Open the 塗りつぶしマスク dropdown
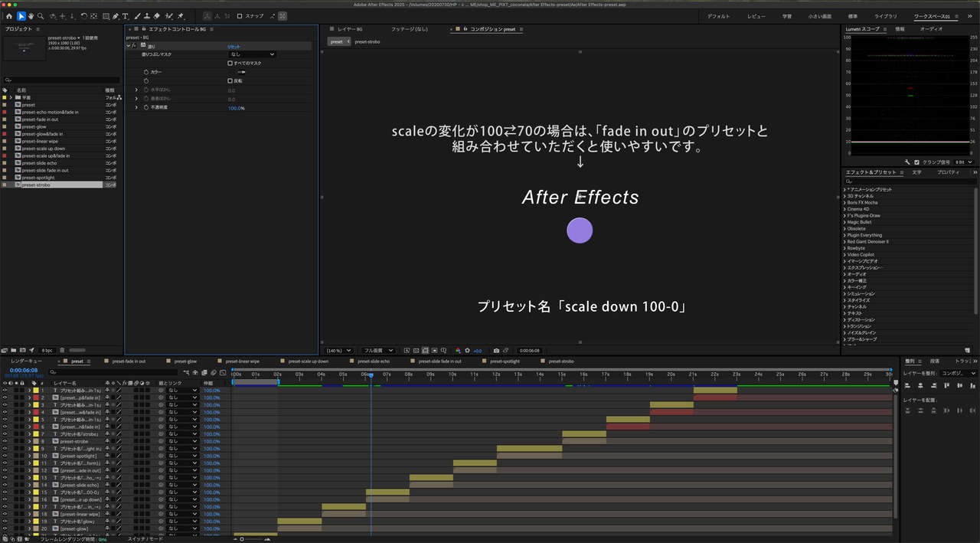This screenshot has width=980, height=543. (252, 54)
